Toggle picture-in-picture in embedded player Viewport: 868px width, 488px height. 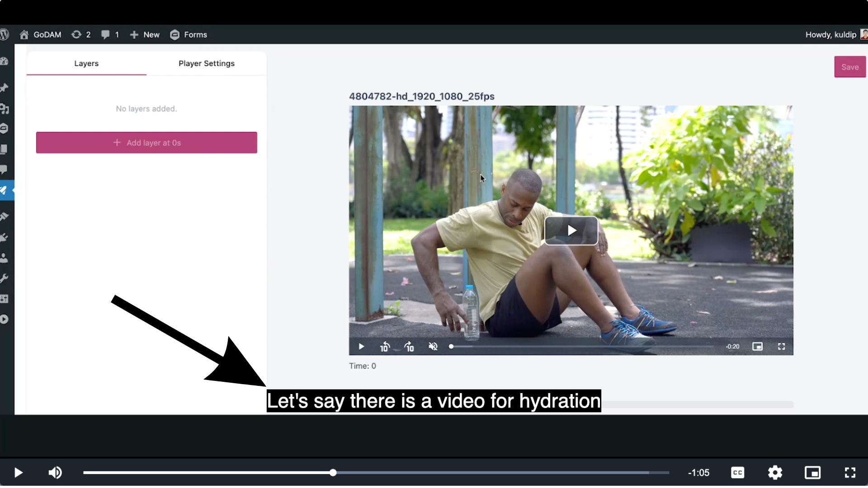coord(757,347)
